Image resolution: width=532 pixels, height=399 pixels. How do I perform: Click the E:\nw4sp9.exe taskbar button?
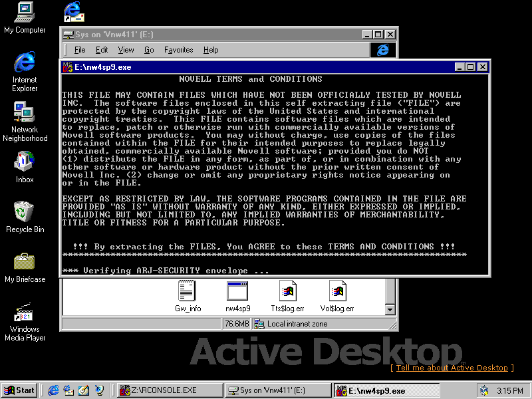[386, 390]
